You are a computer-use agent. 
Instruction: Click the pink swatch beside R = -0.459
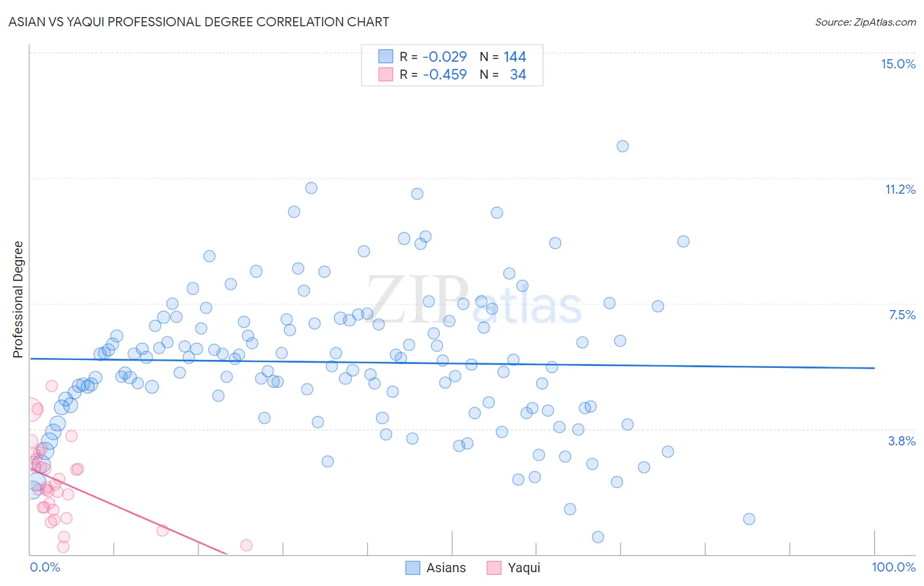[x=385, y=74]
